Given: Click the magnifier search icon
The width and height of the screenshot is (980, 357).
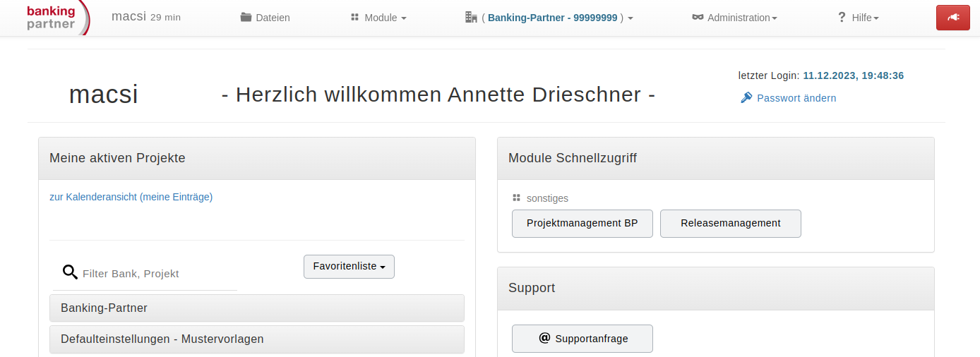Looking at the screenshot, I should point(70,272).
